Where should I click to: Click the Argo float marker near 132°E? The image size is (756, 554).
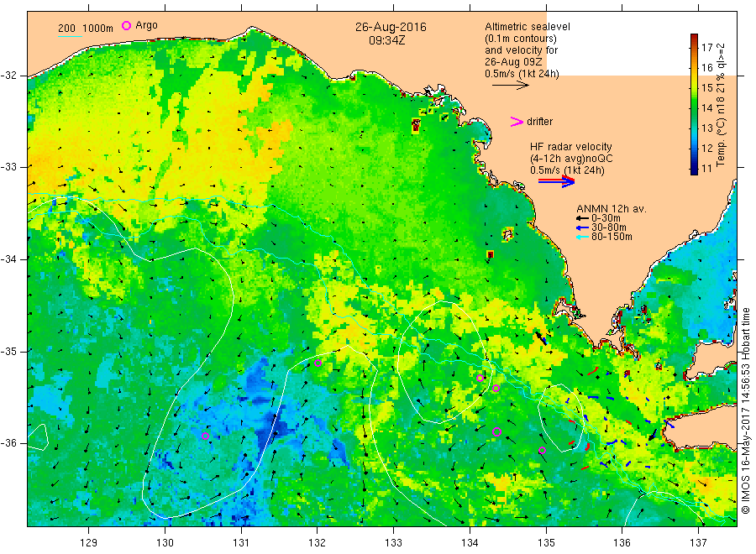pos(318,363)
